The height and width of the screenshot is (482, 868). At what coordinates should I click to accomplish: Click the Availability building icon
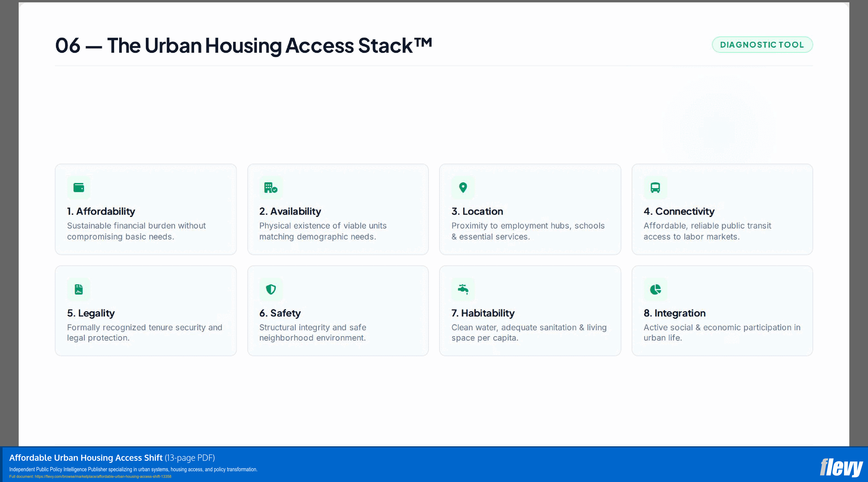point(271,187)
